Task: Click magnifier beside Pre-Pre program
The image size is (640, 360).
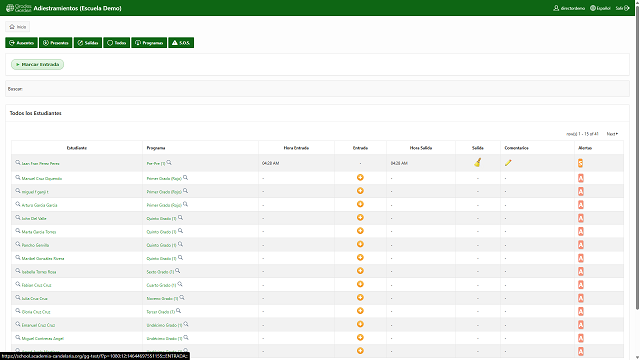Action: (x=169, y=162)
